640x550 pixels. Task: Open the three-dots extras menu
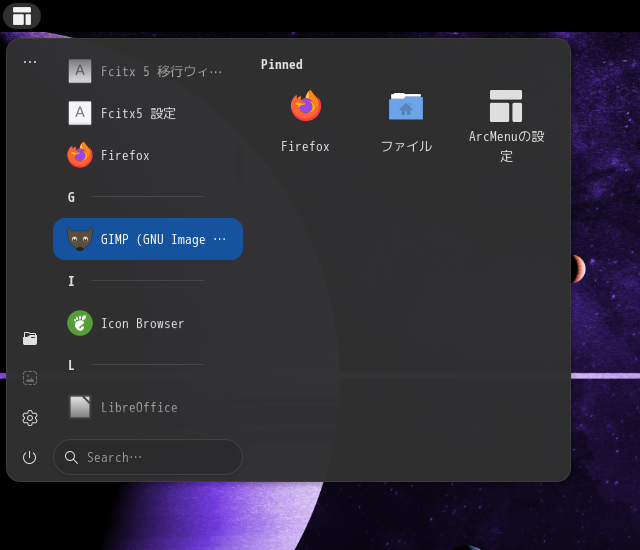(x=30, y=62)
